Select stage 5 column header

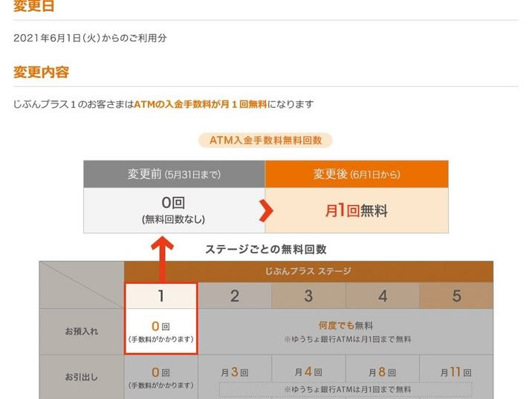coord(456,296)
